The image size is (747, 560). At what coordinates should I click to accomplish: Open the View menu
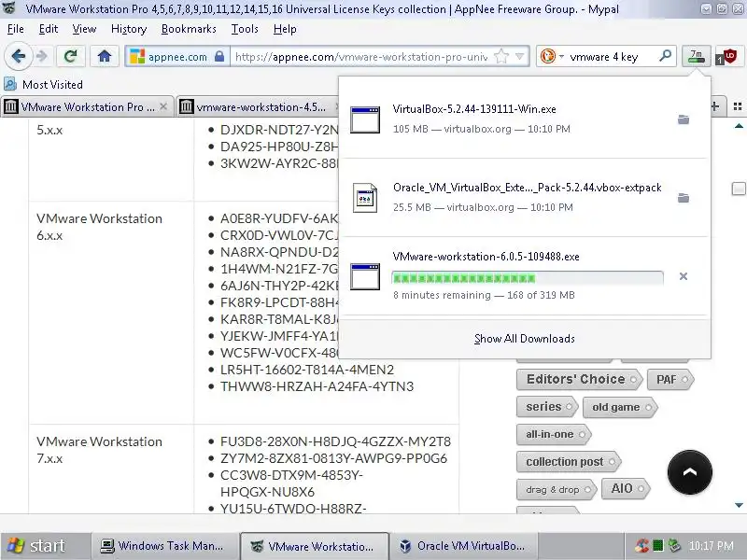point(84,29)
